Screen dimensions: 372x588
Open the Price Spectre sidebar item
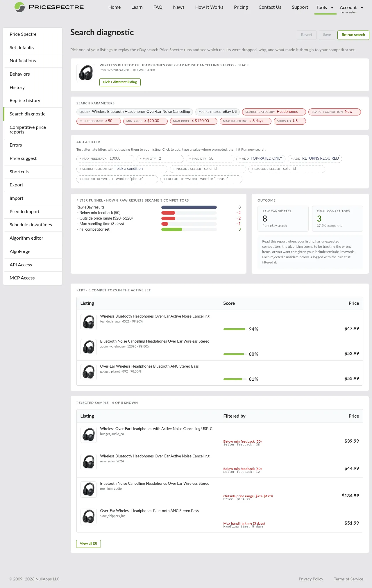tap(33, 34)
